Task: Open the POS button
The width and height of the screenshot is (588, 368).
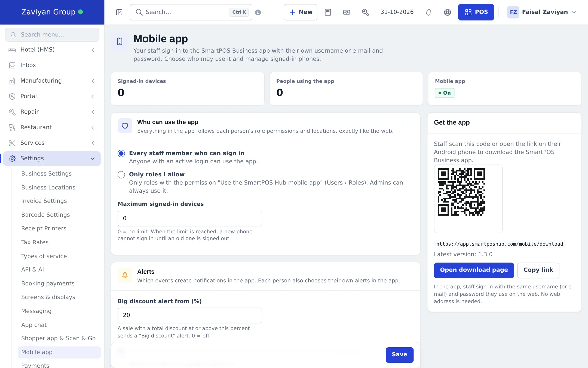Action: coord(476,12)
